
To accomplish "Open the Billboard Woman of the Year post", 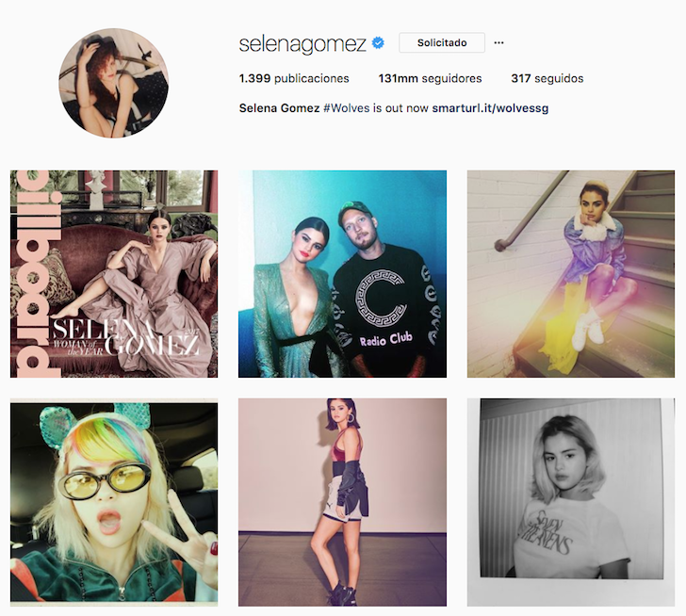I will pyautogui.click(x=114, y=274).
